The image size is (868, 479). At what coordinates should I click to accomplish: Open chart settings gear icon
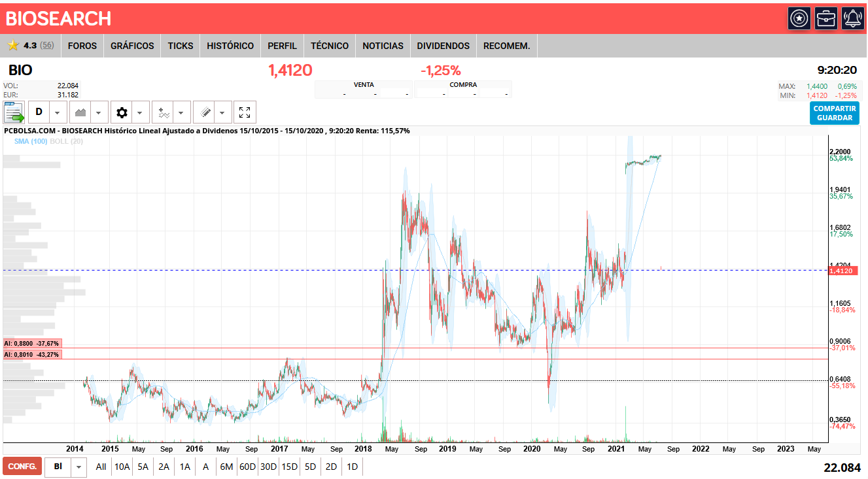pos(122,112)
